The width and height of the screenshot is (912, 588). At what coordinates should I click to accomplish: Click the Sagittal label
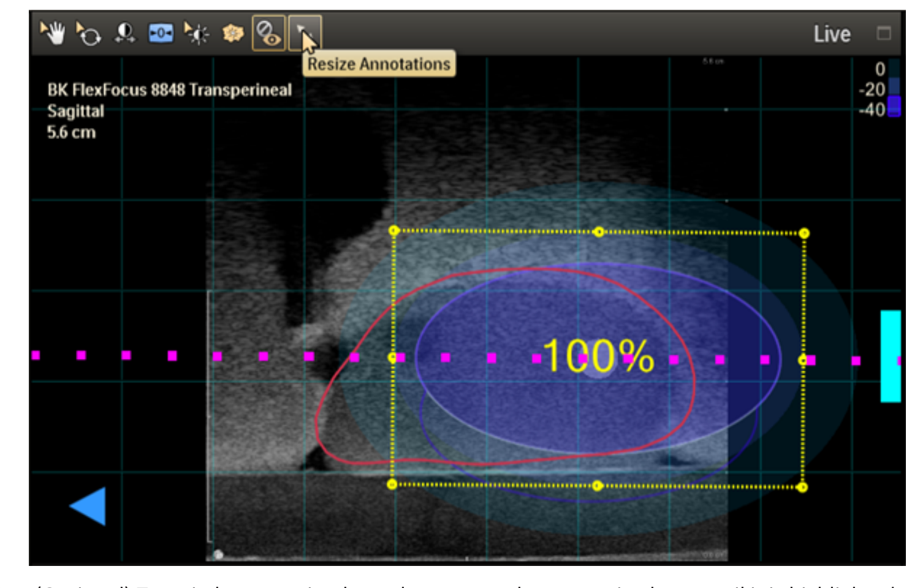click(x=75, y=111)
